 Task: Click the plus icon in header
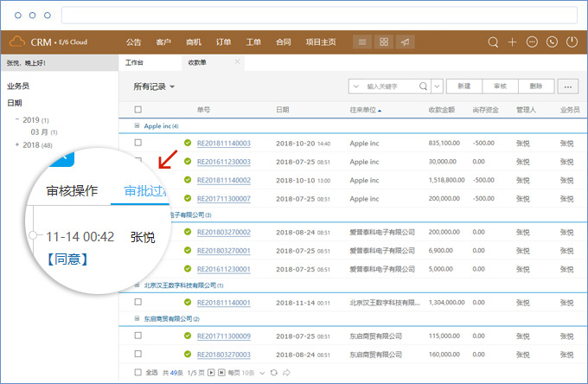(x=513, y=42)
